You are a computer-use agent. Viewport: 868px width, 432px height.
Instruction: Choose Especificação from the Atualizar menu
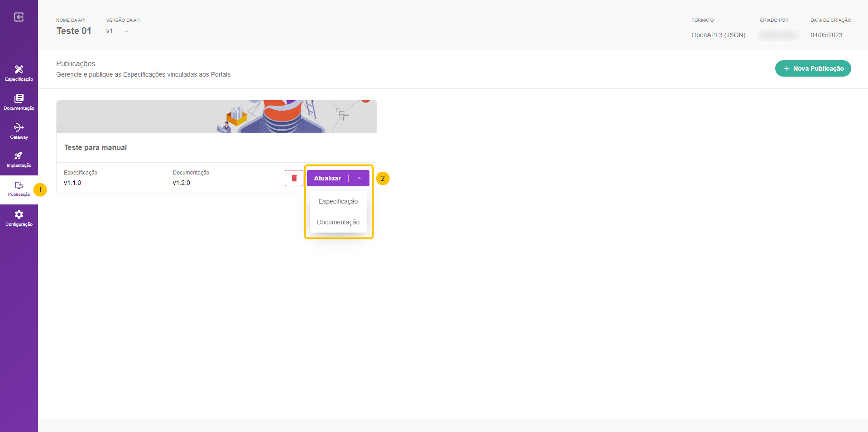(338, 201)
